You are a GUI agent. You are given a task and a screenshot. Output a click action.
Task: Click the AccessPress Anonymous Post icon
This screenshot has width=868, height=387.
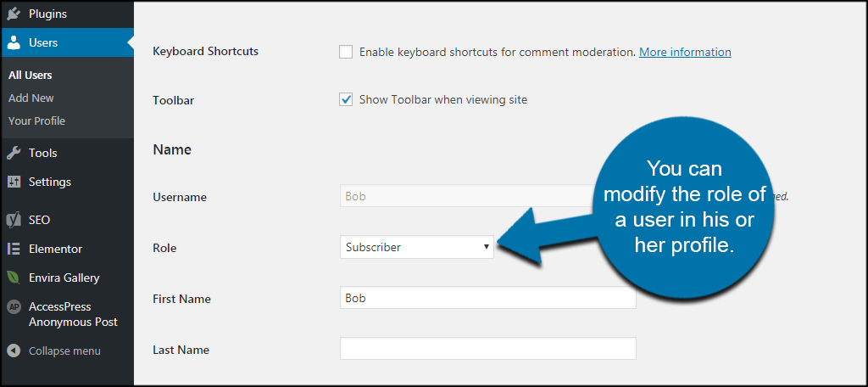coord(14,306)
